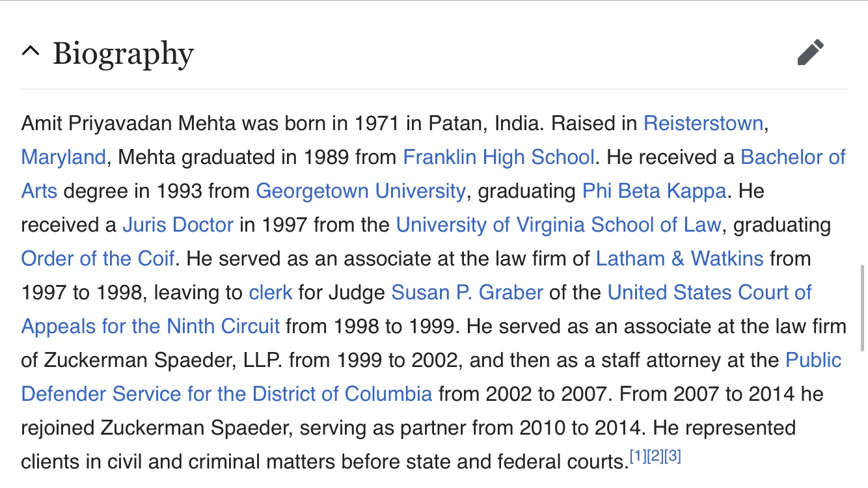This screenshot has width=868, height=488.
Task: Click the Bachelor of Arts link
Action: 793,157
